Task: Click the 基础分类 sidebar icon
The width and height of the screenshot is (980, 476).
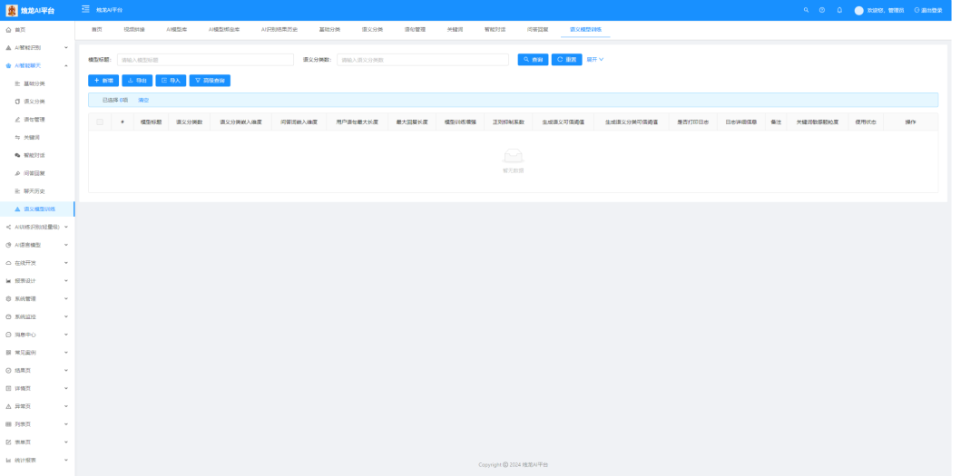Action: tap(17, 83)
